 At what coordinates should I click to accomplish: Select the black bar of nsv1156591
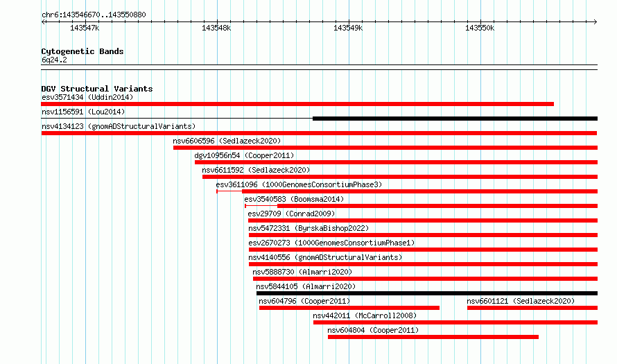coord(455,119)
